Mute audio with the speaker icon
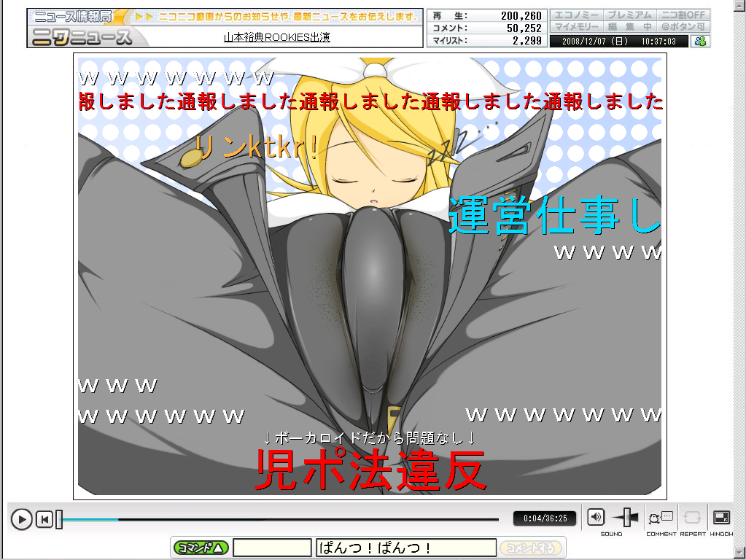 pos(596,518)
